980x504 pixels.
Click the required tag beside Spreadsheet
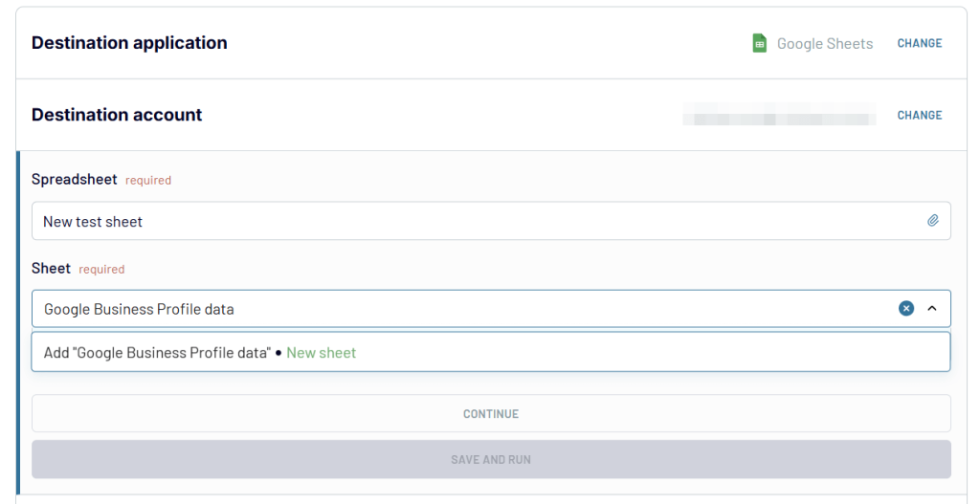[x=148, y=181]
